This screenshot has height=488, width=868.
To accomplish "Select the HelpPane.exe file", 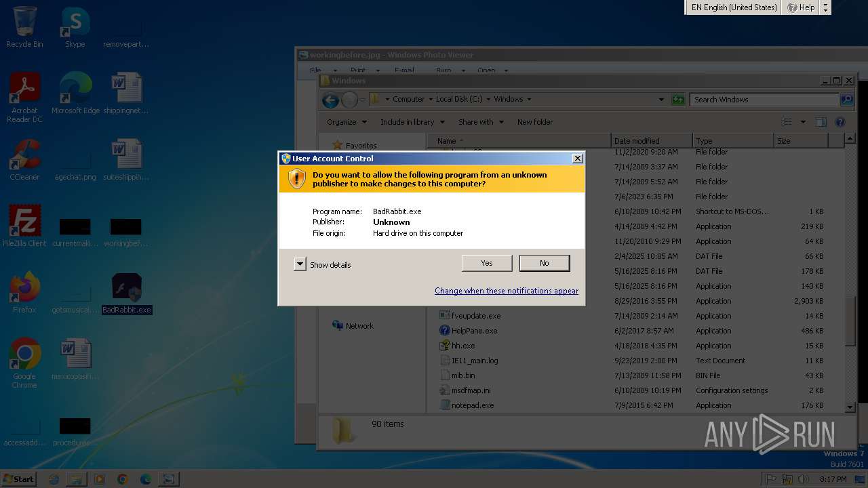I will click(469, 331).
